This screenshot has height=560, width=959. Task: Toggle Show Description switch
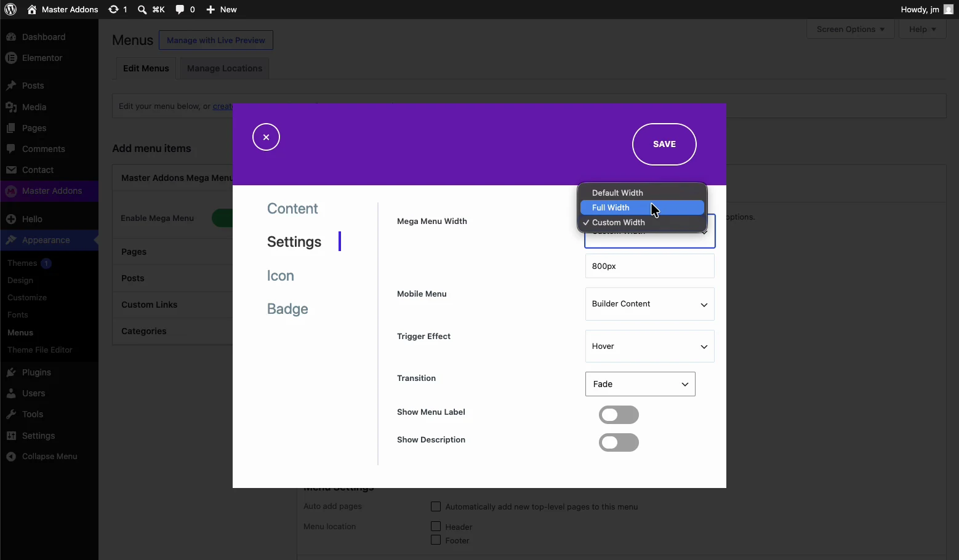(x=619, y=442)
